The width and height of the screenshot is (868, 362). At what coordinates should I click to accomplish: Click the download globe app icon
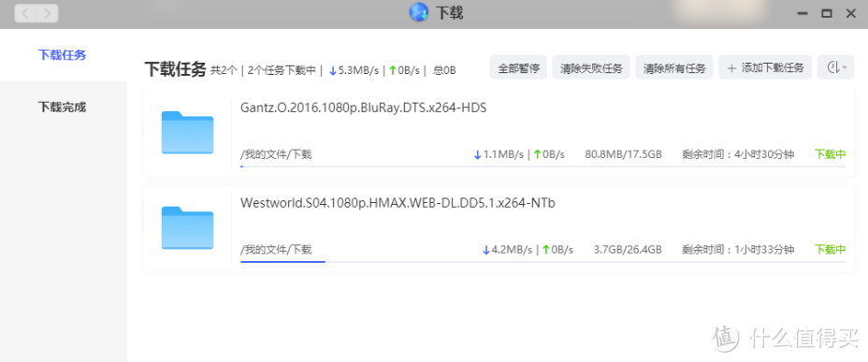point(418,12)
